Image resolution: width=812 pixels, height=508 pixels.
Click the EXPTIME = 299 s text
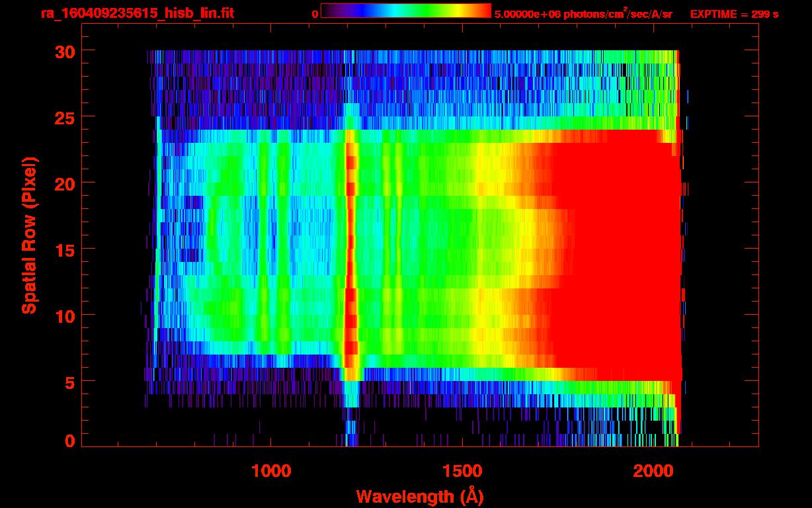[734, 14]
